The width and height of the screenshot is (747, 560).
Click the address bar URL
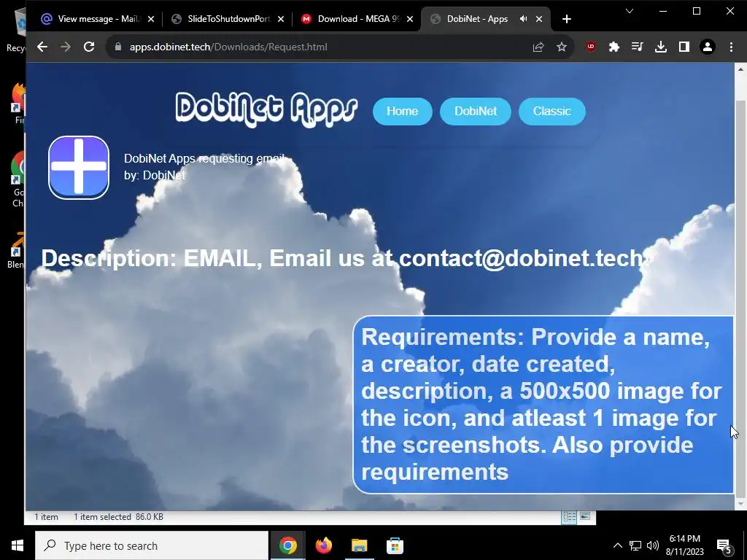228,47
